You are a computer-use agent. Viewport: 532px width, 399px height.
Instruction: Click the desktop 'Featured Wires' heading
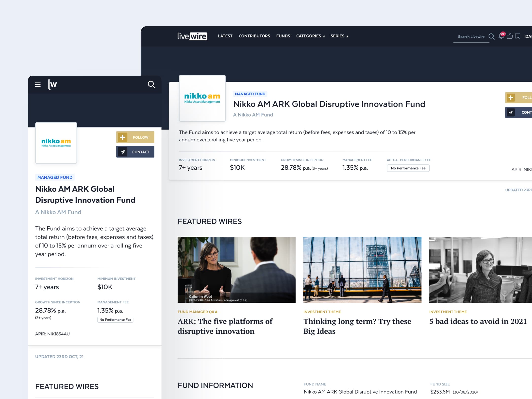[x=210, y=221]
